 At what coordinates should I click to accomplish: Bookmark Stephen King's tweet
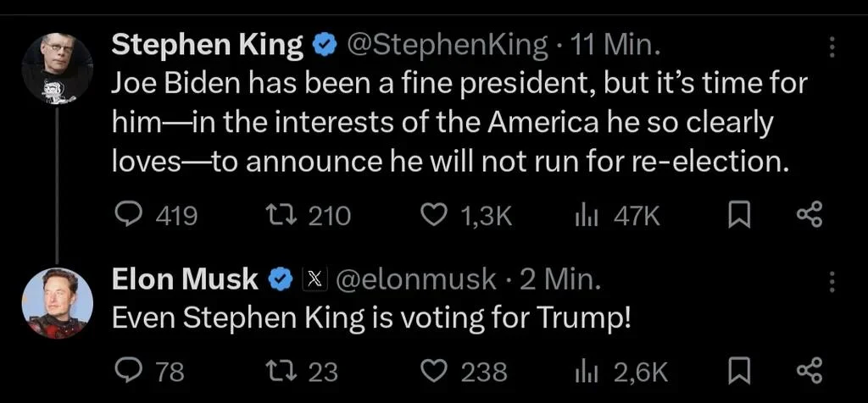[739, 216]
